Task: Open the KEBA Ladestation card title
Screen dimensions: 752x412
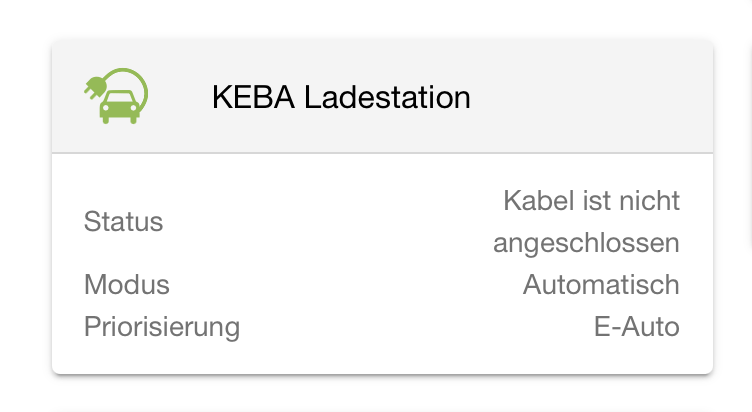Action: pyautogui.click(x=340, y=97)
